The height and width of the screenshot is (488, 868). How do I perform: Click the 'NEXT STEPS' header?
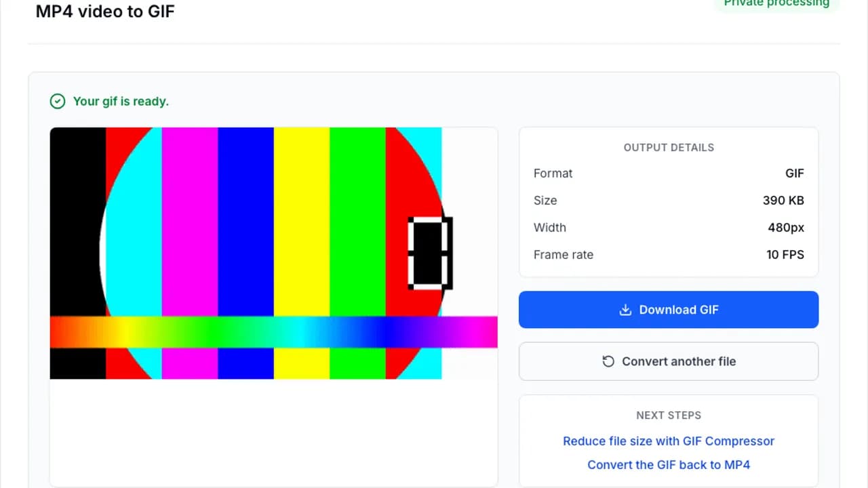669,415
